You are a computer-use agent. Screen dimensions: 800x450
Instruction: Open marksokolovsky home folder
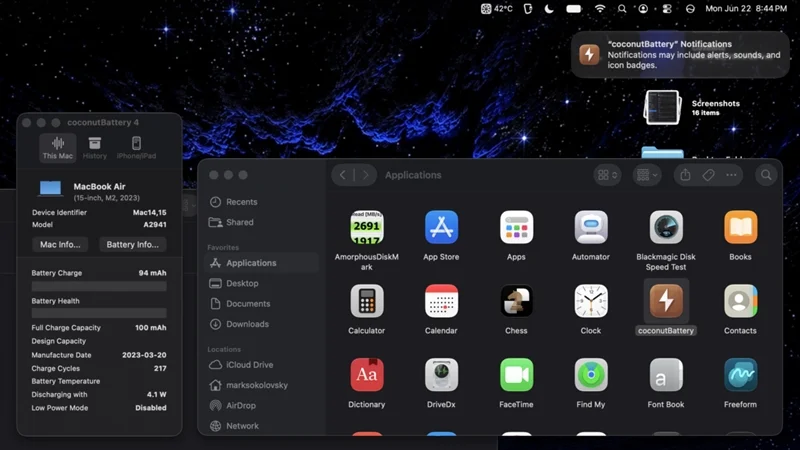[262, 385]
